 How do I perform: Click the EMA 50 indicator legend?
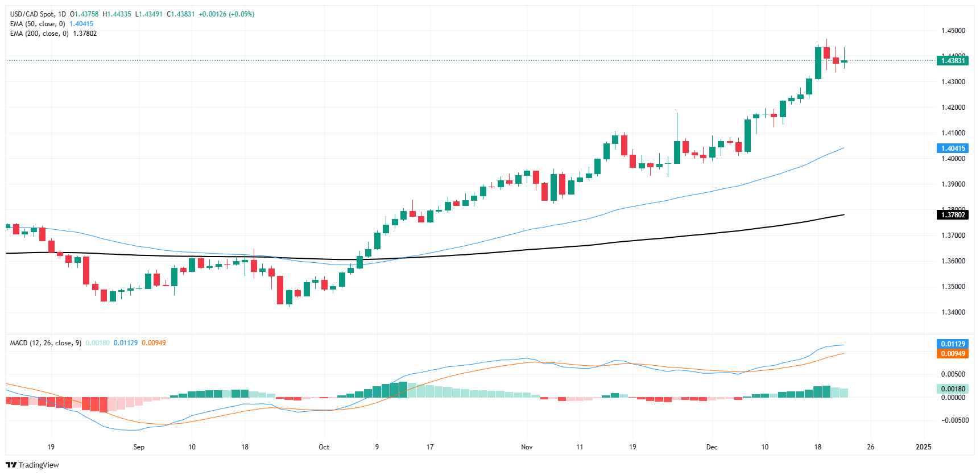[38, 24]
